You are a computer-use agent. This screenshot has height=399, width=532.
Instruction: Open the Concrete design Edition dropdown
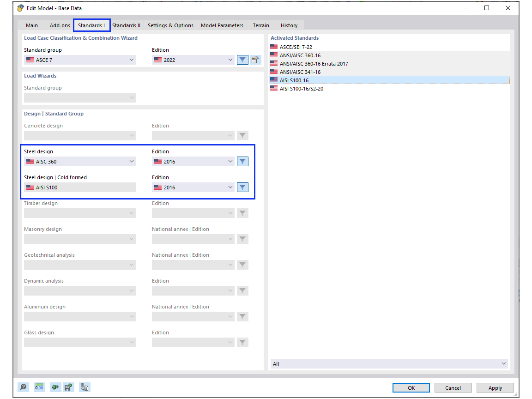tap(193, 136)
